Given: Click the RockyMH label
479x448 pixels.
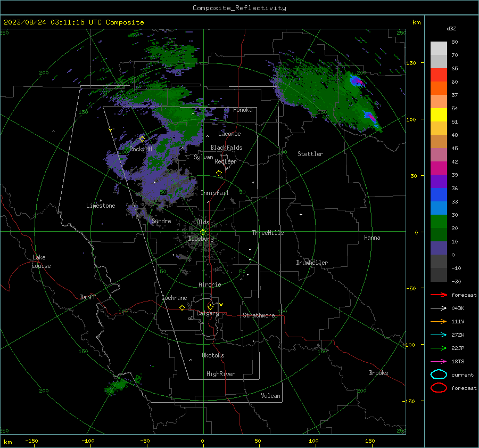Looking at the screenshot, I should pyautogui.click(x=141, y=149).
